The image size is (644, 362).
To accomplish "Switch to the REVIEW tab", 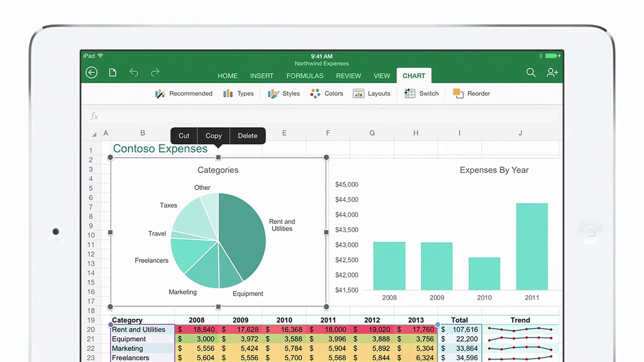I will tap(349, 76).
